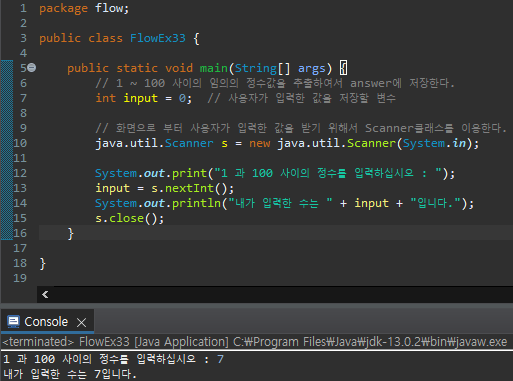Click the class name FlowEx33
Image resolution: width=513 pixels, height=381 pixels.
click(x=158, y=38)
